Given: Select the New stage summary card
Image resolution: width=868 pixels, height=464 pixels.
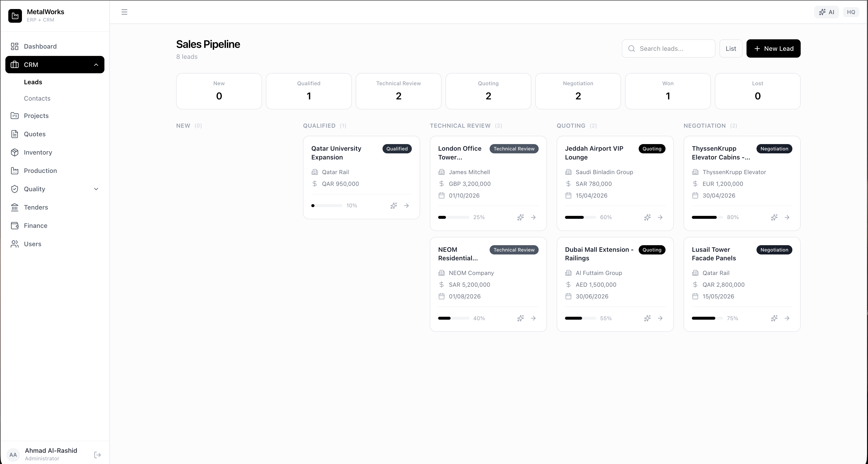Looking at the screenshot, I should [x=219, y=91].
